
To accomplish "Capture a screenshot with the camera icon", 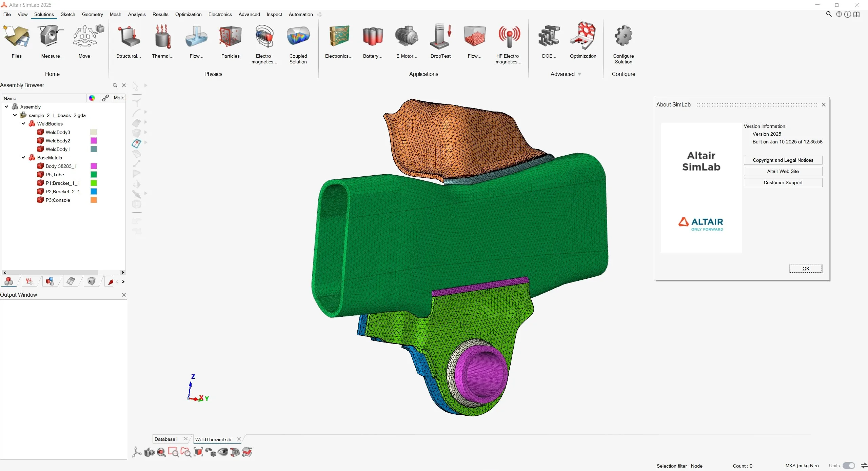I will click(149, 452).
